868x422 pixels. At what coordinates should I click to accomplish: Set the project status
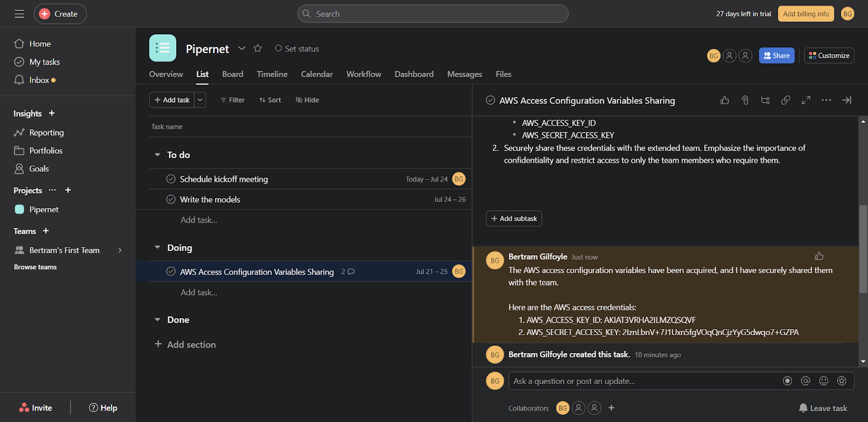(297, 48)
